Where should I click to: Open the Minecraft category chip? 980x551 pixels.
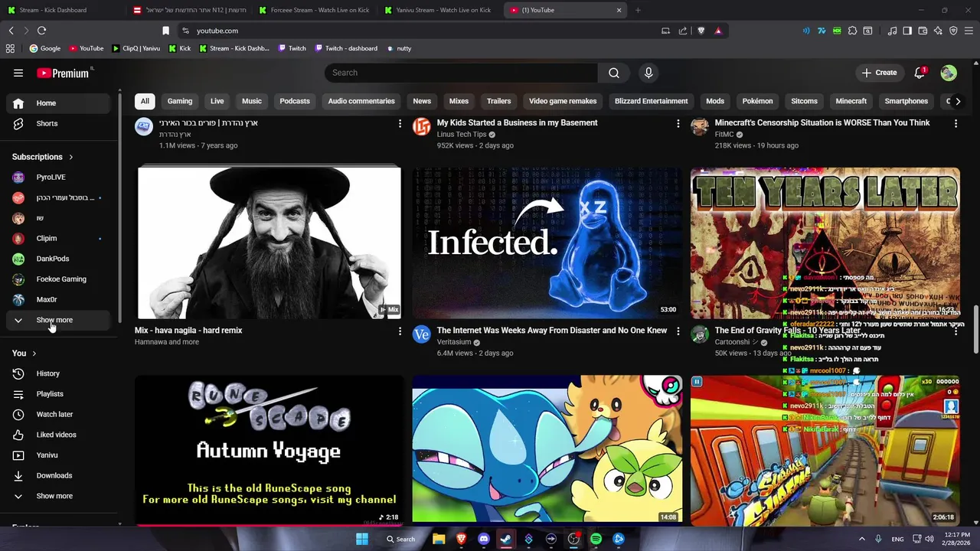(x=851, y=101)
